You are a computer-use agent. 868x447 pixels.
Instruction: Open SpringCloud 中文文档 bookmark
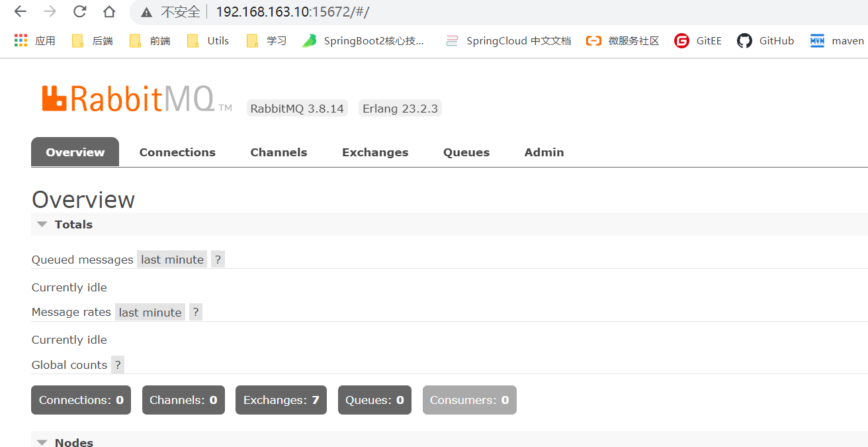pos(508,41)
